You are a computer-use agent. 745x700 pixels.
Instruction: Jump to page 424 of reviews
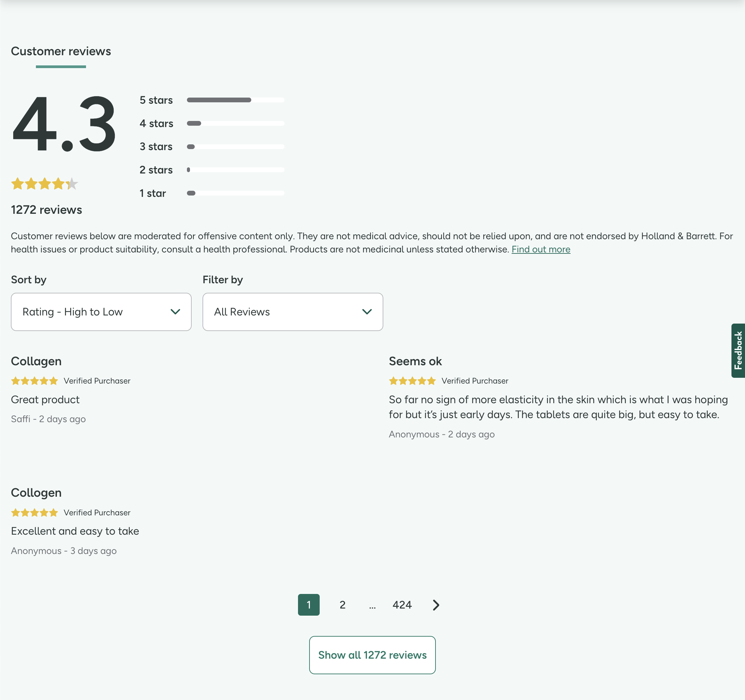pyautogui.click(x=402, y=605)
